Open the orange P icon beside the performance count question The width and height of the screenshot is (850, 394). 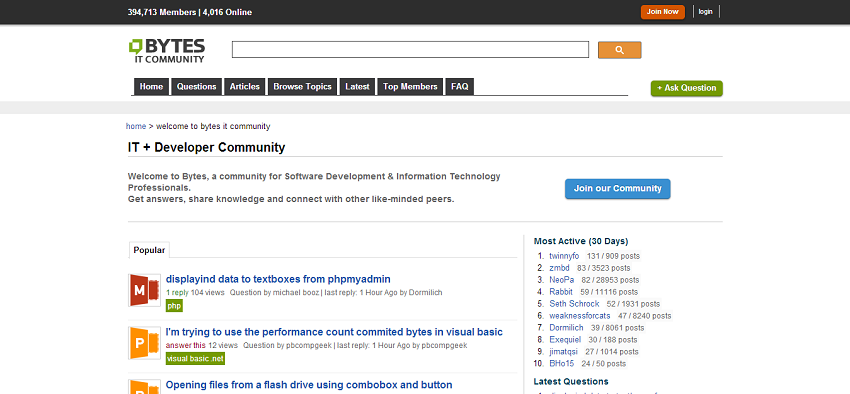[144, 343]
